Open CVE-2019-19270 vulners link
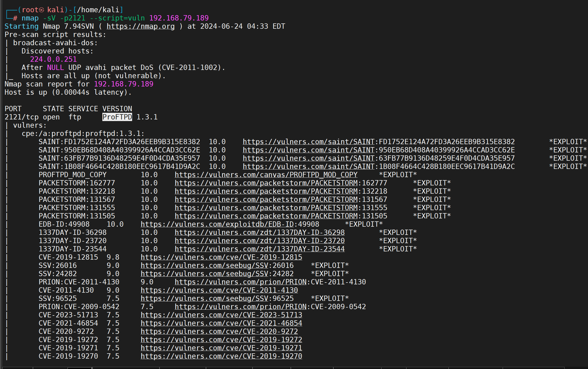The width and height of the screenshot is (588, 369). click(x=221, y=356)
